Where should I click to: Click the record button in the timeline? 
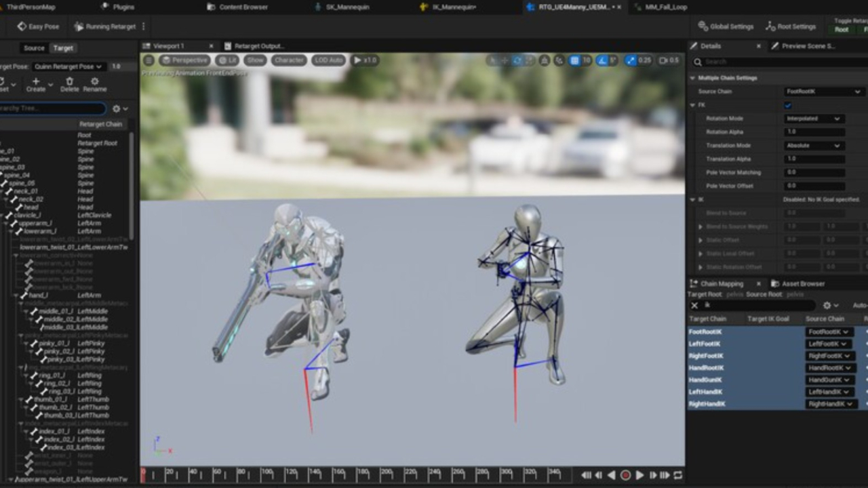[x=625, y=475]
